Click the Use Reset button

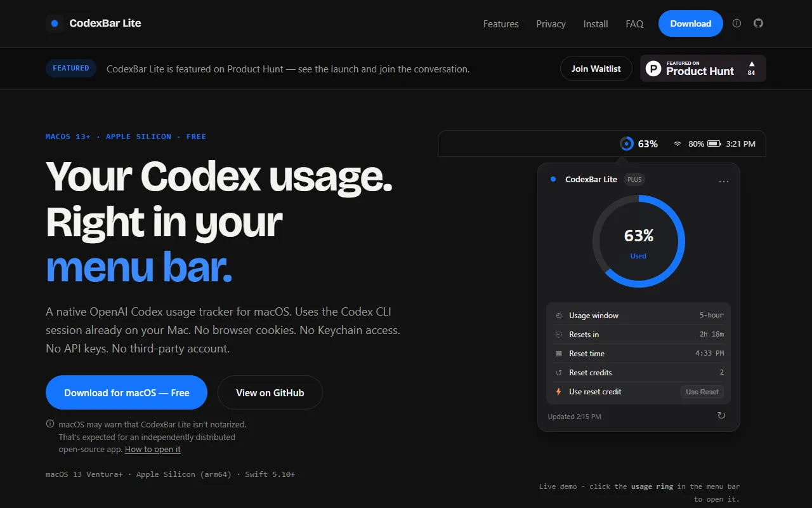(x=702, y=392)
